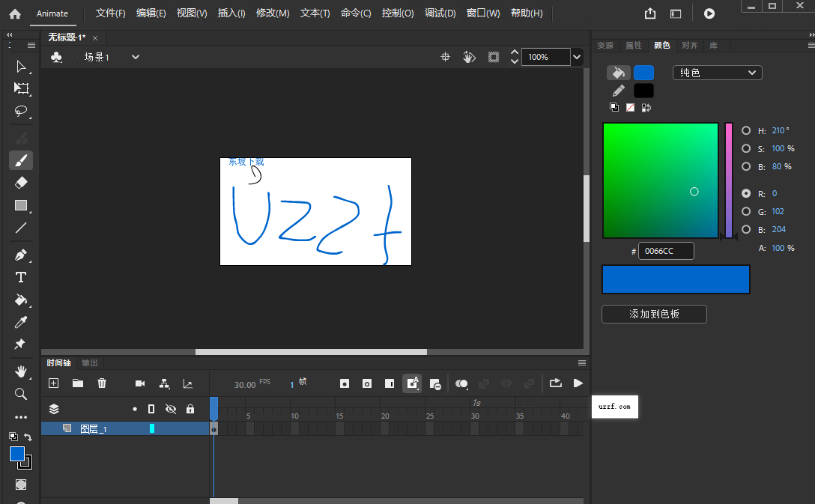Delete a layer using the trash icon
815x504 pixels.
pyautogui.click(x=102, y=383)
